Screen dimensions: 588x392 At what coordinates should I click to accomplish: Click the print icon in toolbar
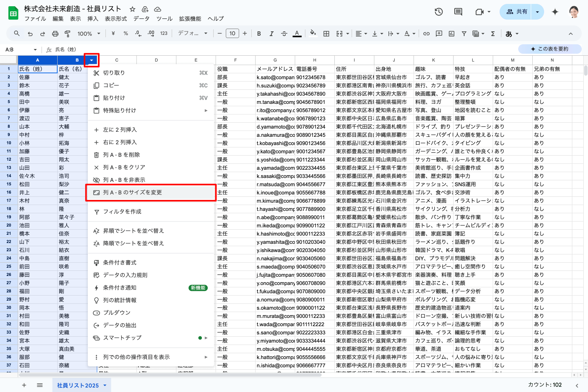55,34
